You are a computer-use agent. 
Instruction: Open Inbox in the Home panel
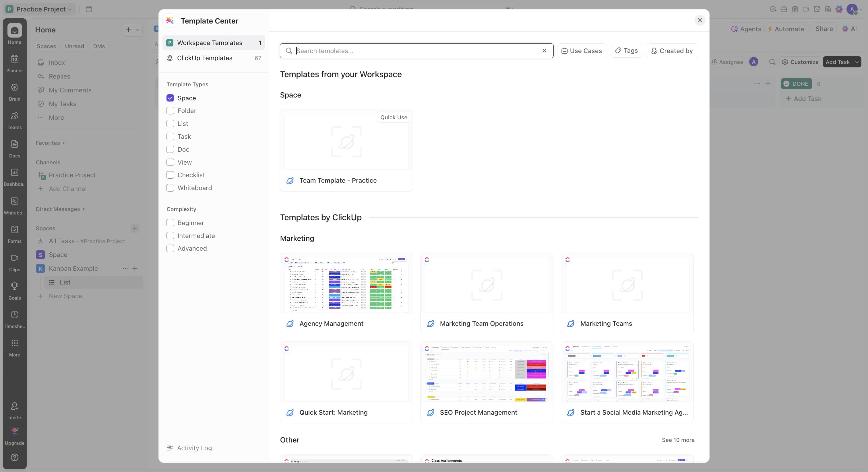click(57, 63)
